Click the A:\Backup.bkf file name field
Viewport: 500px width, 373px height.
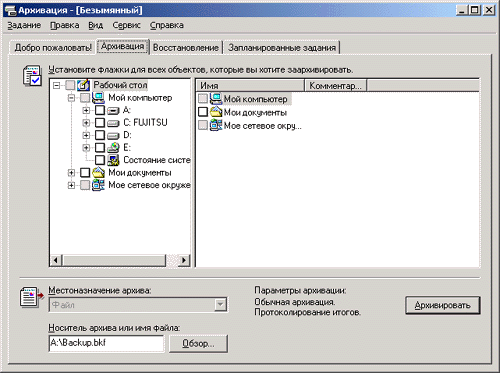[x=106, y=343]
